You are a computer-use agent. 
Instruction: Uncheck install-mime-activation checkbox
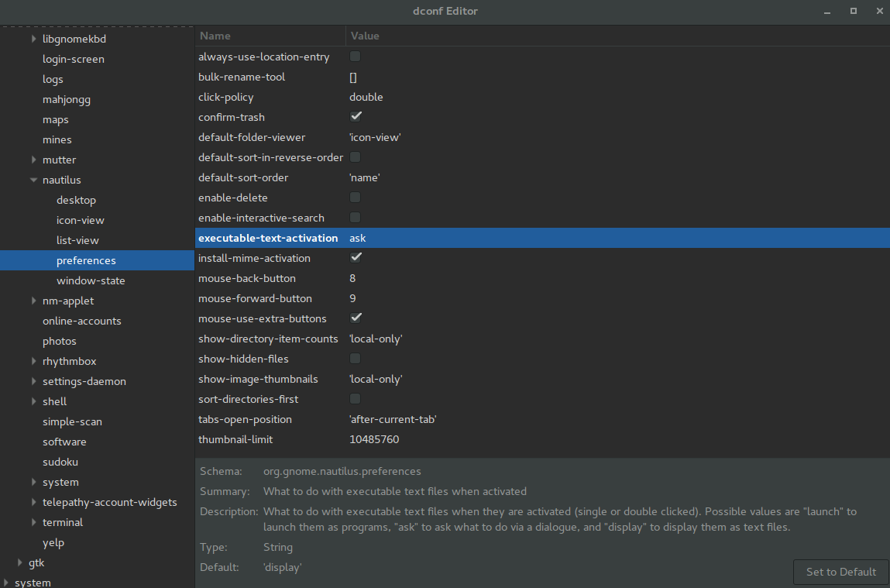[356, 258]
